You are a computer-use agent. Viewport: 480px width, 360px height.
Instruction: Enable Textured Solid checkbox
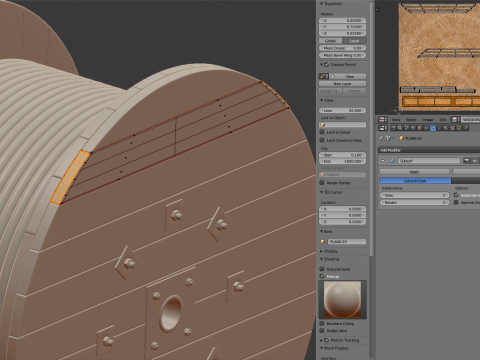coord(322,269)
